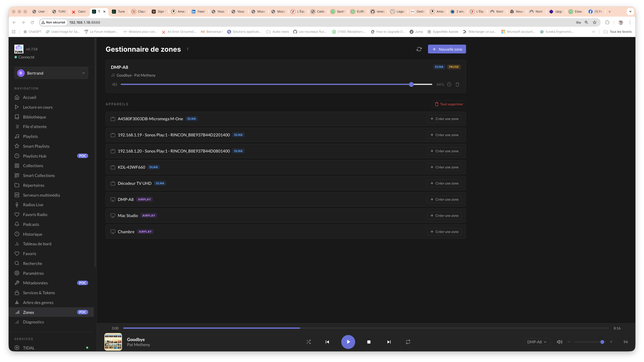Toggle shuffle playback
Screen dimensions: 644x362
[x=309, y=342]
